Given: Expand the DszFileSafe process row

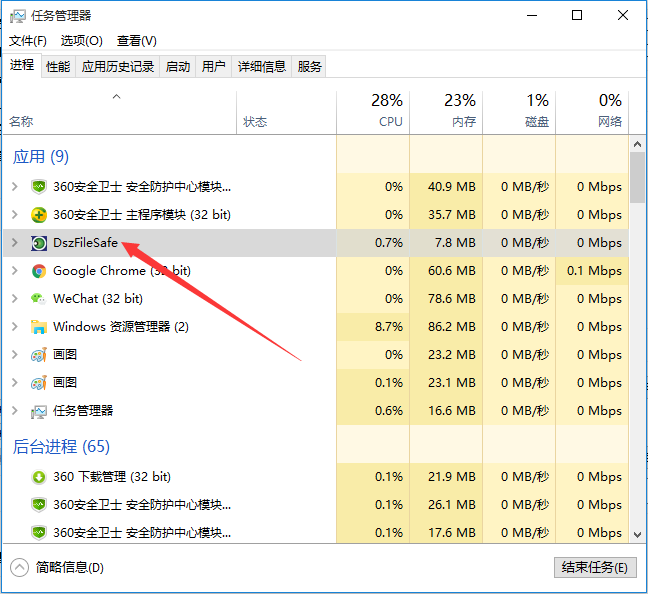Looking at the screenshot, I should click(14, 243).
